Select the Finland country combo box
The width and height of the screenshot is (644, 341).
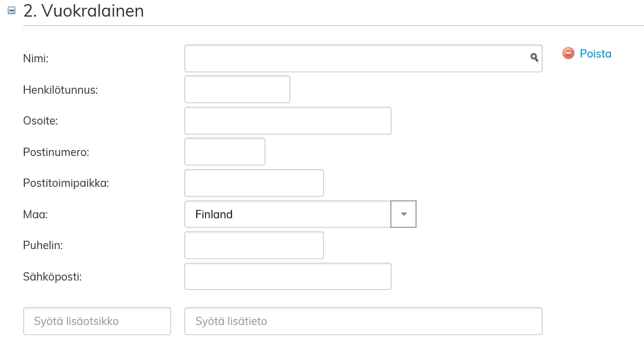click(x=288, y=214)
